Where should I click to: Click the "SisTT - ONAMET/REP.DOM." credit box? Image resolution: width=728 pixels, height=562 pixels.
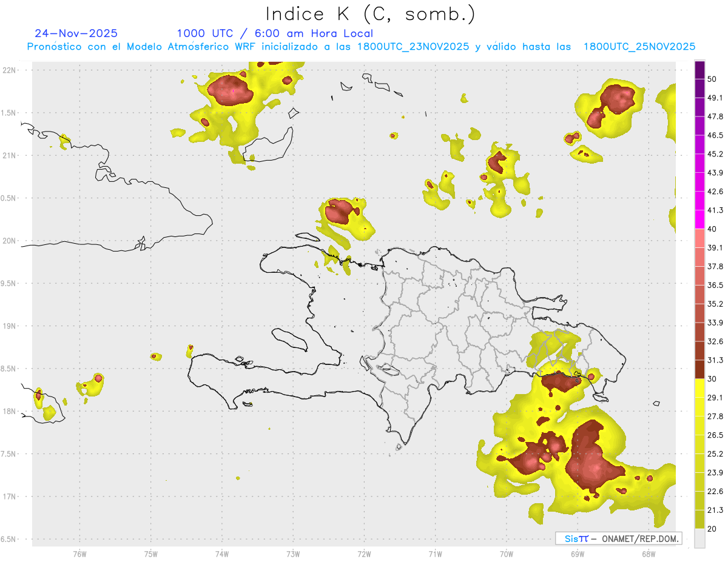tap(619, 538)
